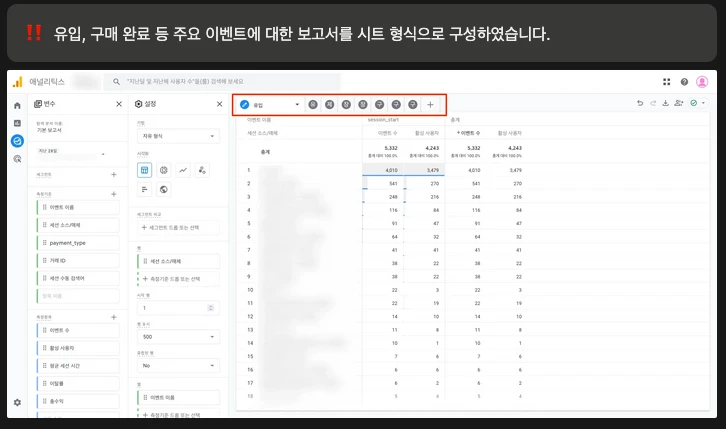This screenshot has height=429, width=726.
Task: Click 이벤트 수 header under session_start
Action: click(388, 133)
